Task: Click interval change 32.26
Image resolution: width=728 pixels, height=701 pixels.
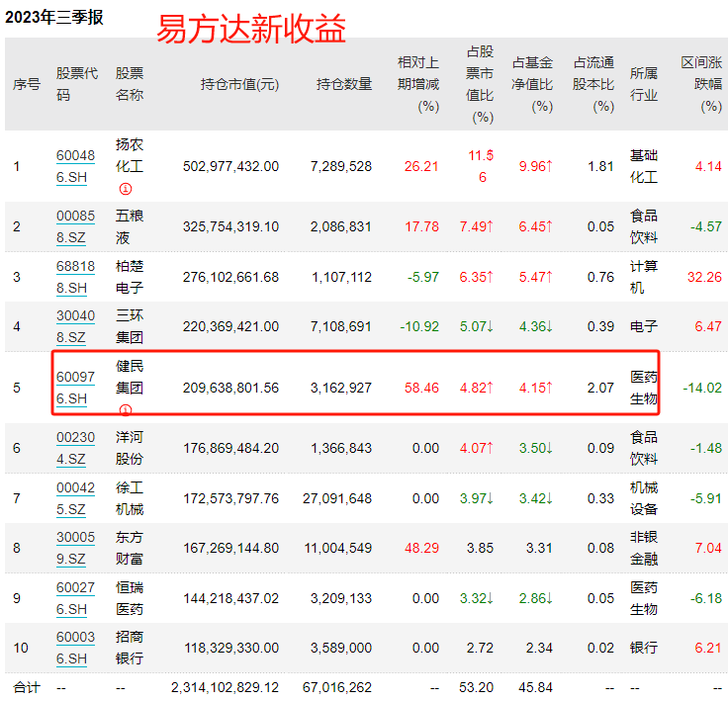Action: [705, 277]
